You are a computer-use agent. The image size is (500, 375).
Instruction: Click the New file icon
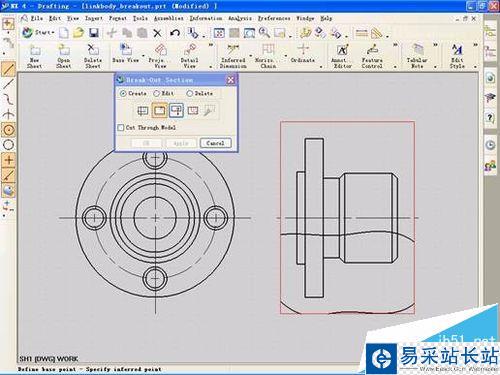pyautogui.click(x=63, y=33)
